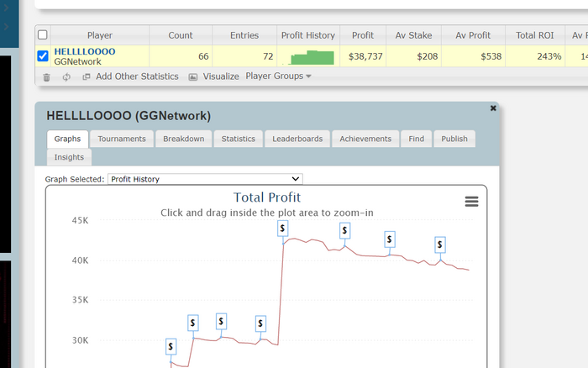Sort by the Player column header
Image resolution: width=588 pixels, height=368 pixels.
click(x=100, y=35)
